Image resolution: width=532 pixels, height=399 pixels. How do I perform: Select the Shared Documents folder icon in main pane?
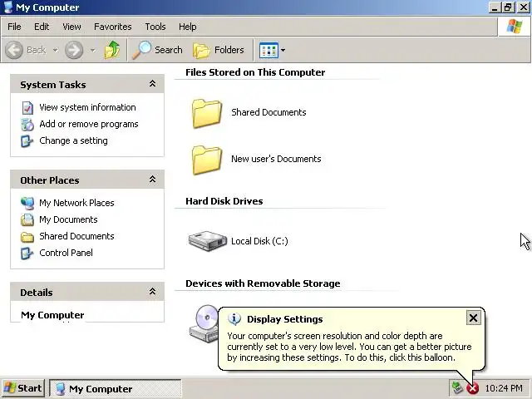click(207, 113)
